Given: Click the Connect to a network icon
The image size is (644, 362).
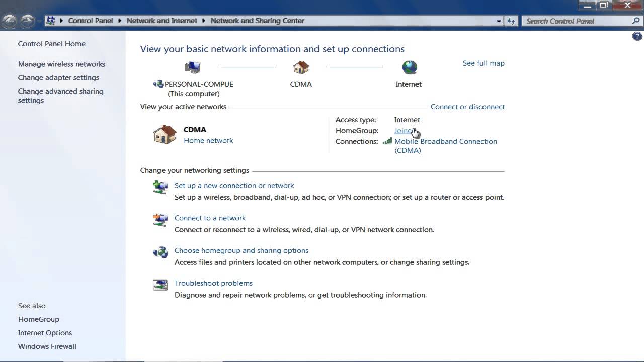Looking at the screenshot, I should point(160,220).
